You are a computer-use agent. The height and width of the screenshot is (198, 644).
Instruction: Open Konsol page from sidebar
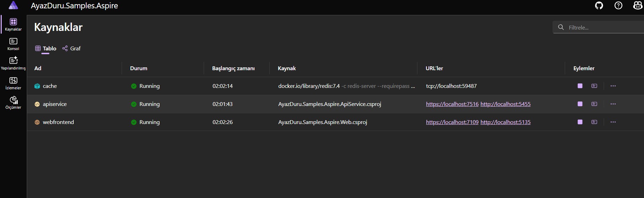[x=13, y=44]
